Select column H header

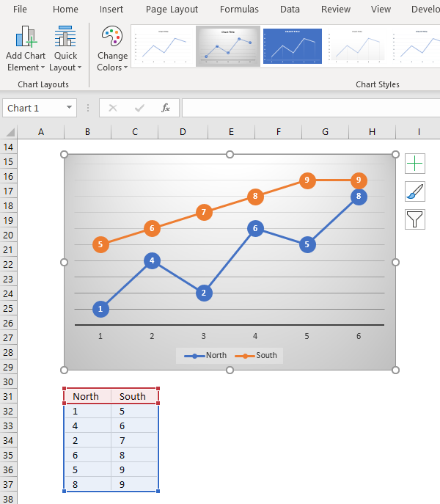372,132
